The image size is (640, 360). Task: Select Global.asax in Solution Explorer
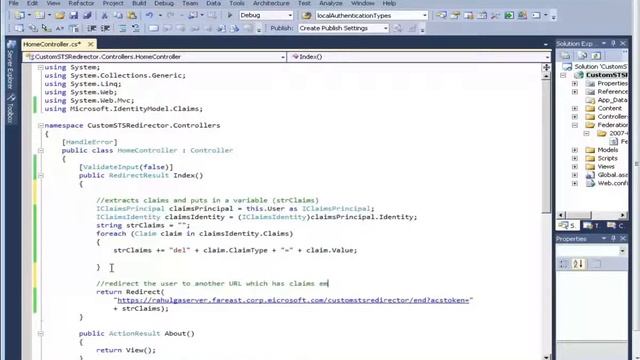tap(612, 175)
